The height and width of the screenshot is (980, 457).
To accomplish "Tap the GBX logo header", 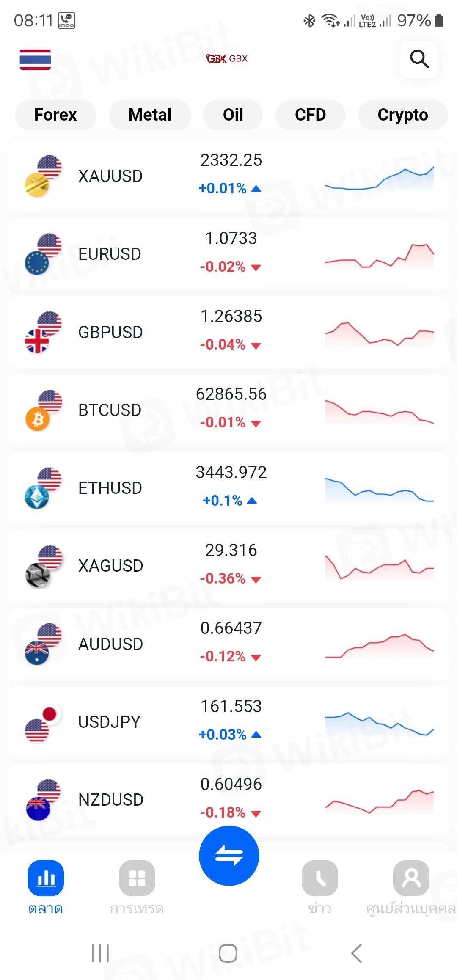I will [227, 58].
